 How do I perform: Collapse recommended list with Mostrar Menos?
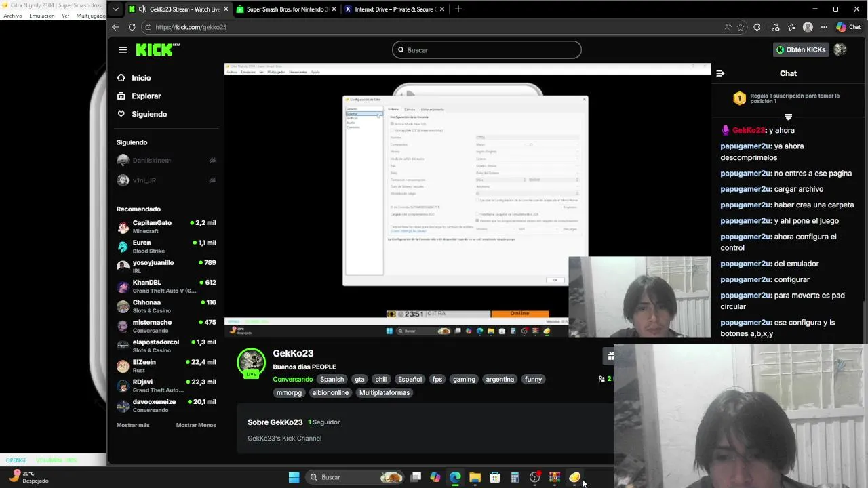click(196, 425)
